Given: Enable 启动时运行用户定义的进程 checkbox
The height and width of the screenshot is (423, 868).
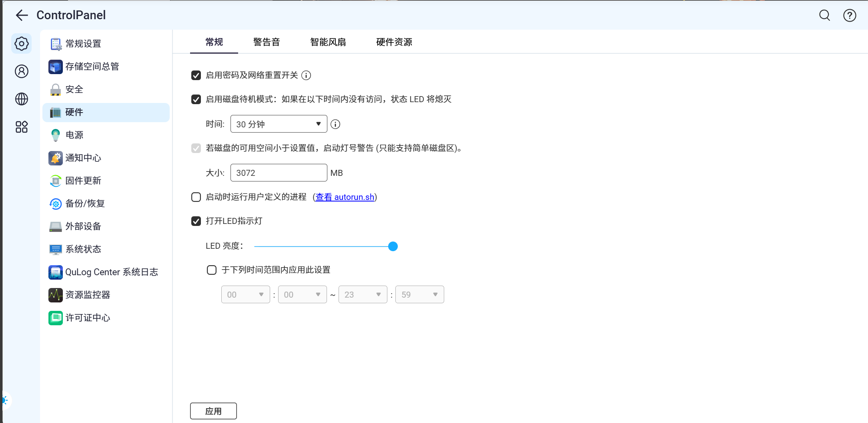Looking at the screenshot, I should [196, 197].
